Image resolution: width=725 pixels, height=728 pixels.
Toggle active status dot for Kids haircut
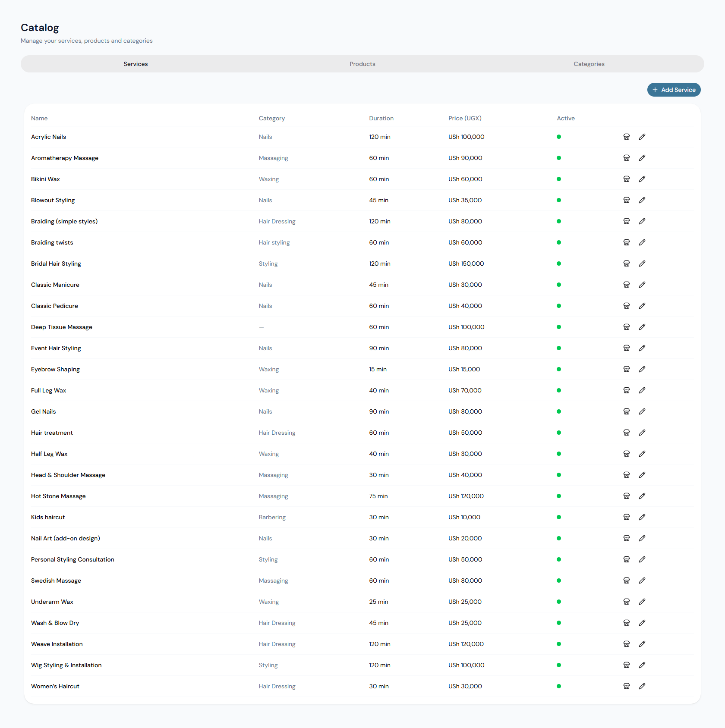559,517
